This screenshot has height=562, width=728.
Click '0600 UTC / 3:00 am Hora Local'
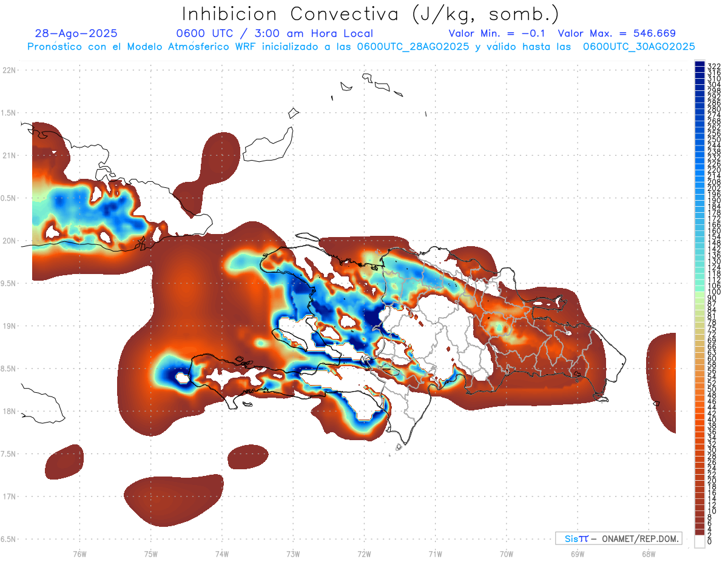(274, 33)
